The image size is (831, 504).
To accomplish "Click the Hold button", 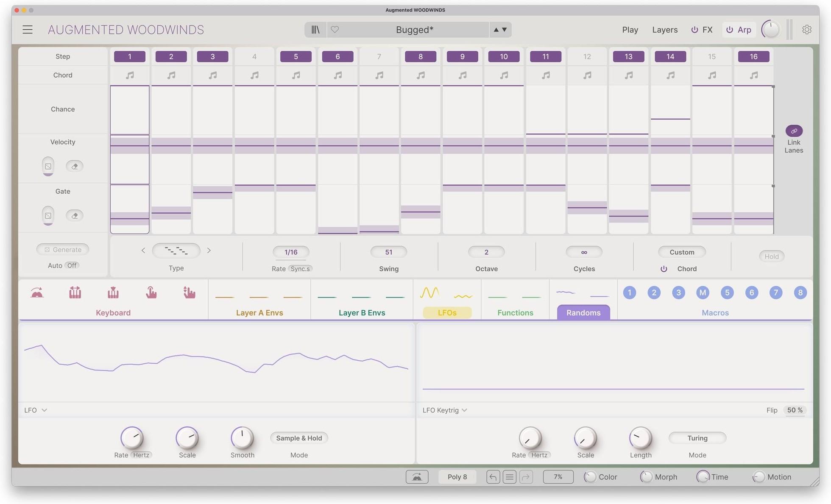I will pos(771,256).
